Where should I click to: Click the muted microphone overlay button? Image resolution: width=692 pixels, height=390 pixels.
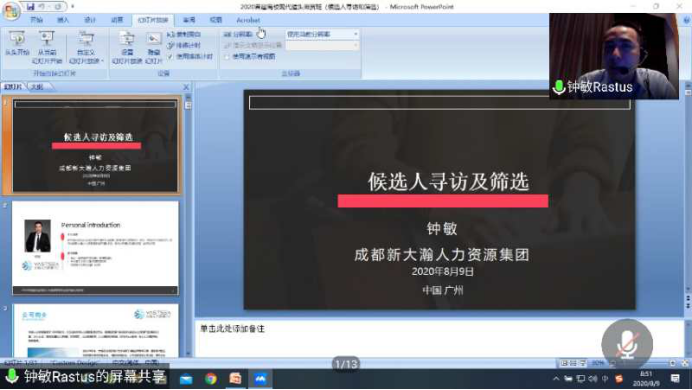pyautogui.click(x=627, y=345)
